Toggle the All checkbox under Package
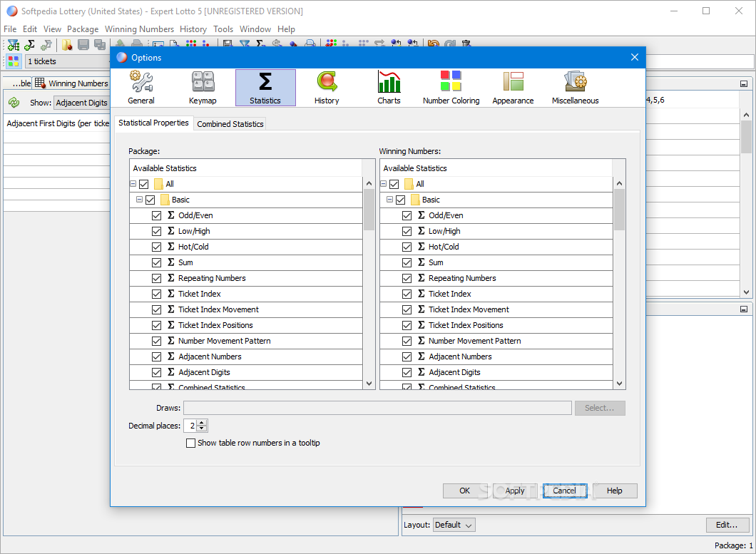The height and width of the screenshot is (554, 756). [x=143, y=184]
